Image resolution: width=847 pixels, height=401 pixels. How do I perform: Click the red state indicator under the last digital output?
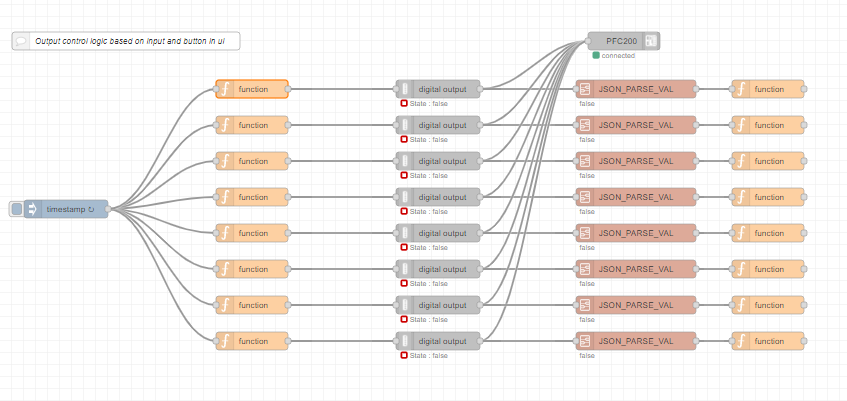tap(404, 355)
